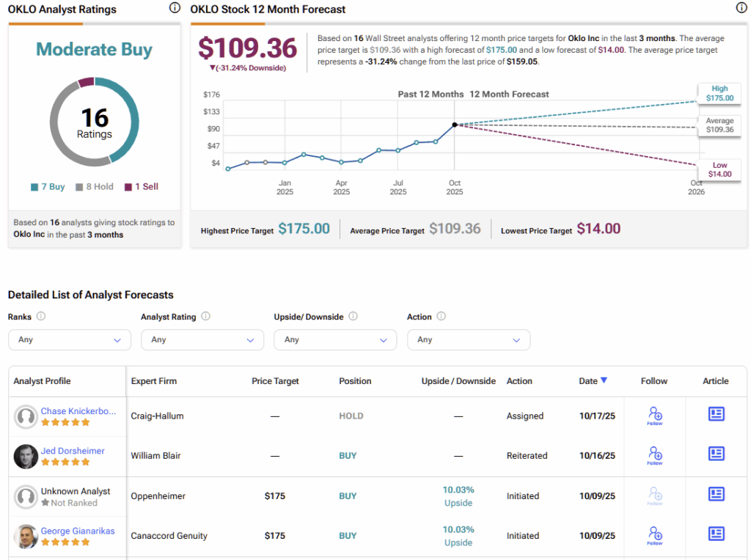Click the info icon next to Ranks
Image resolution: width=751 pixels, height=560 pixels.
[41, 317]
